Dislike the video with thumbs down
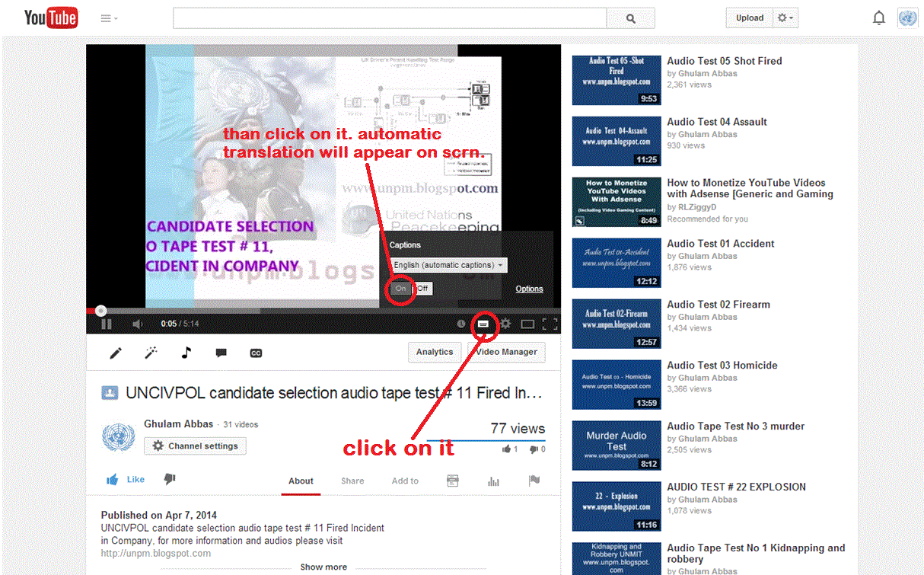The width and height of the screenshot is (924, 575). coord(170,479)
